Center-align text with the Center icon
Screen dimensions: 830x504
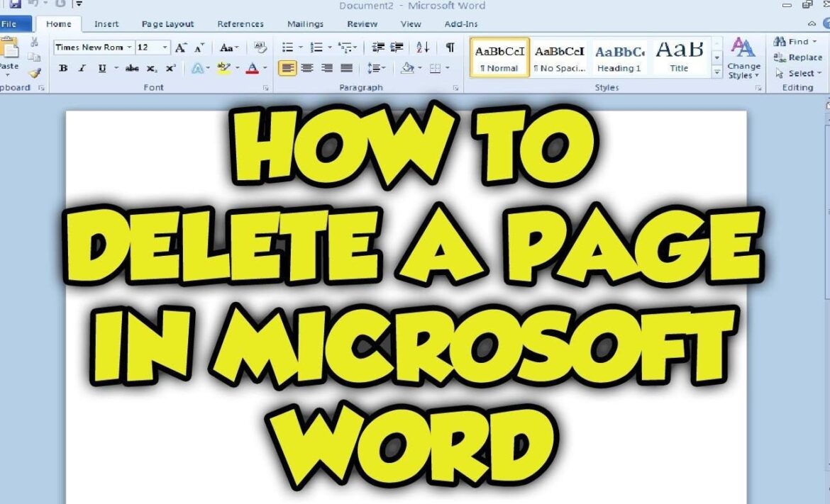(x=307, y=69)
